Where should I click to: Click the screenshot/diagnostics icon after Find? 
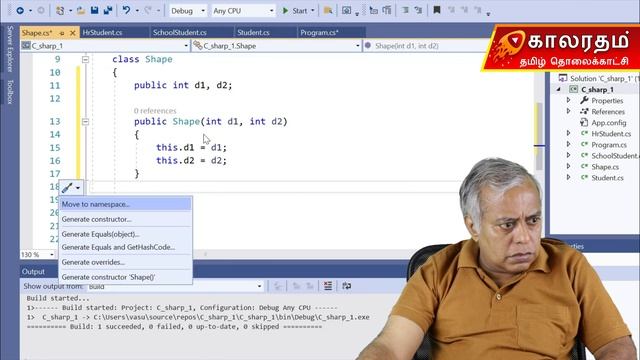346,11
